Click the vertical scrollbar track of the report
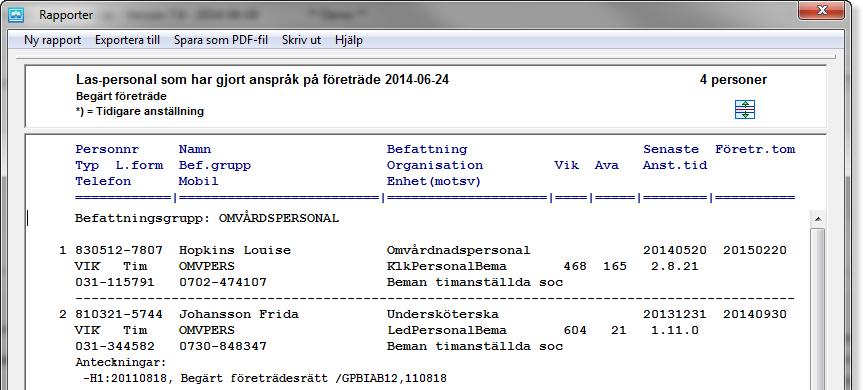 click(x=818, y=308)
